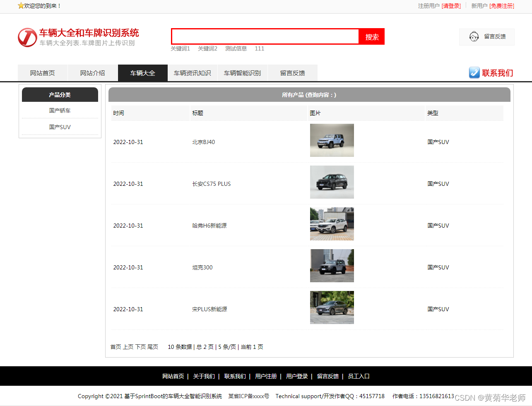Click the footer 关于我们 link
This screenshot has width=532, height=406.
click(x=204, y=376)
